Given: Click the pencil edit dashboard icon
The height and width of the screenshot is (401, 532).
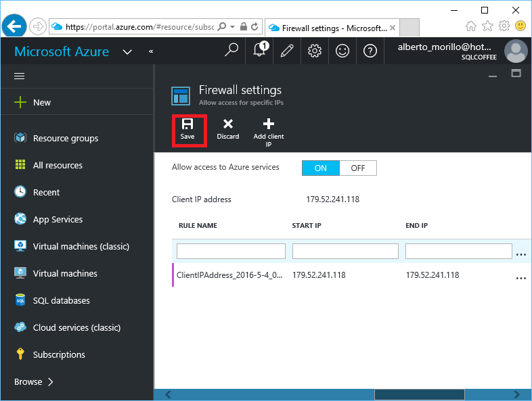Looking at the screenshot, I should pyautogui.click(x=287, y=51).
